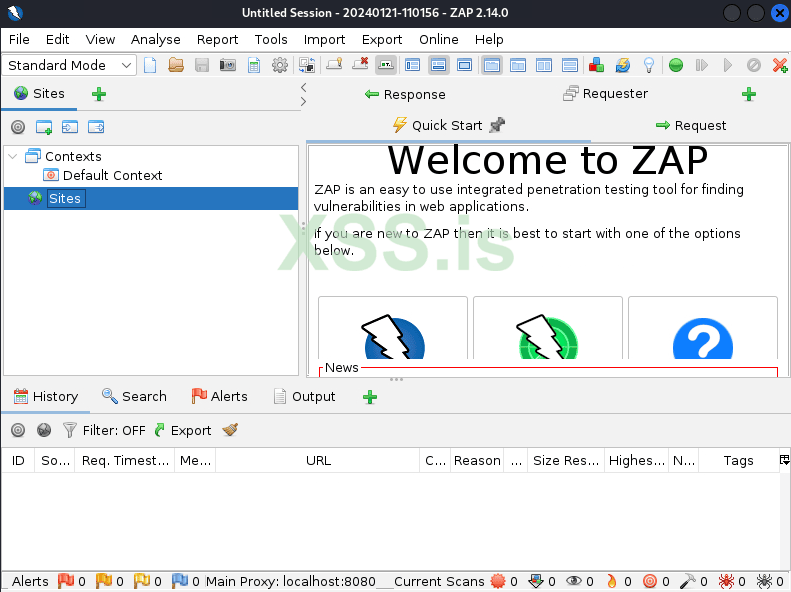This screenshot has width=791, height=592.
Task: Click the green lightning Manual Explore icon
Action: [x=547, y=336]
